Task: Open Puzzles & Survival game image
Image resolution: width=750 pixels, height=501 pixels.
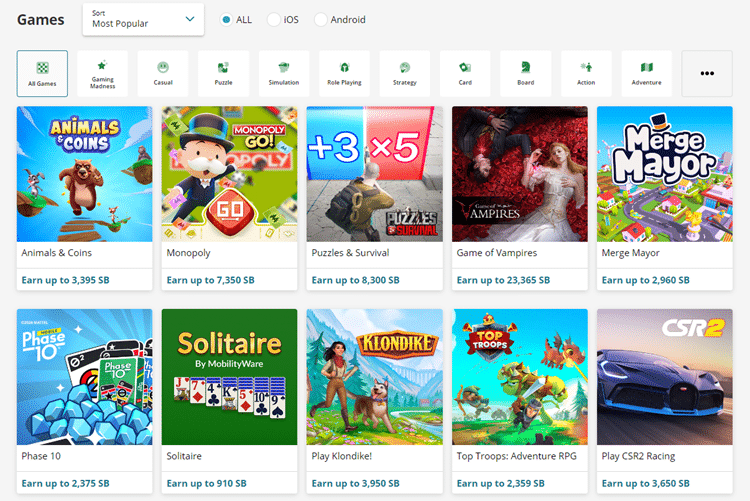Action: (375, 174)
